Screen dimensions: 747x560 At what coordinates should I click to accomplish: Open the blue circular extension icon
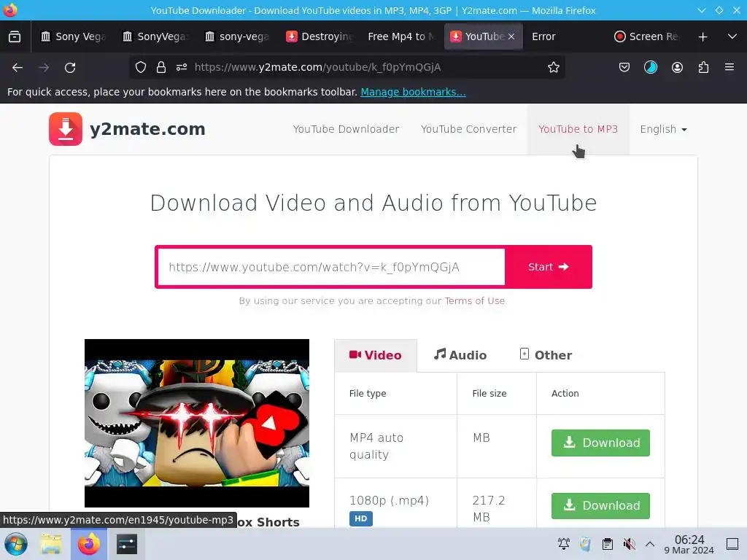[x=650, y=68]
